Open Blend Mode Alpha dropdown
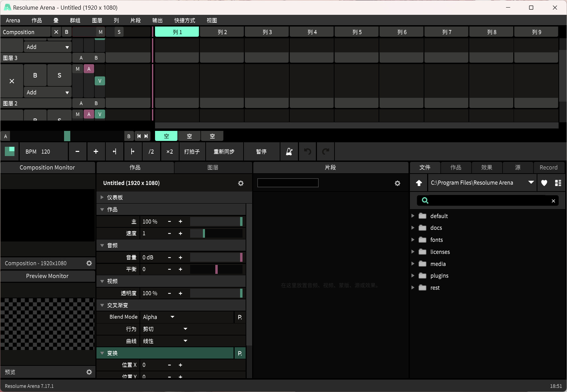 pos(159,317)
